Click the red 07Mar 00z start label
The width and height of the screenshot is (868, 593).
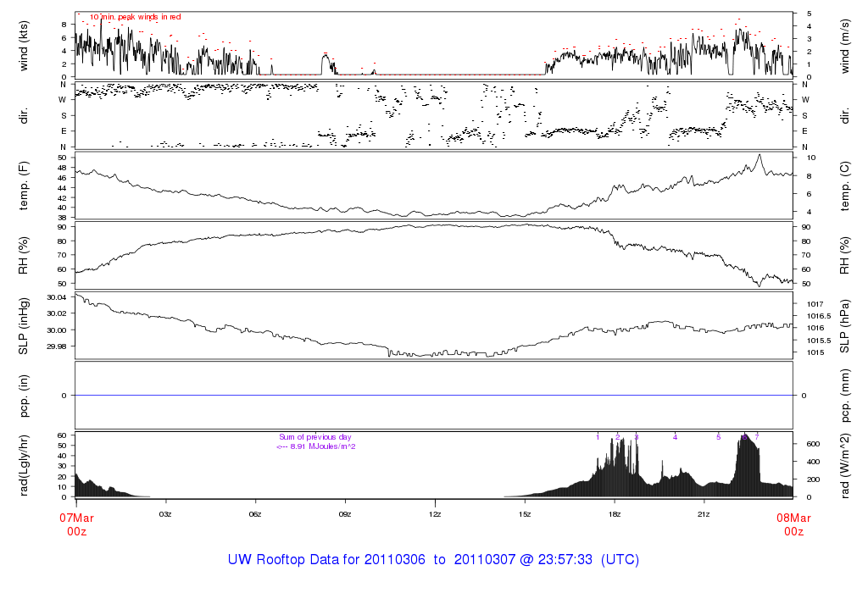pyautogui.click(x=75, y=524)
